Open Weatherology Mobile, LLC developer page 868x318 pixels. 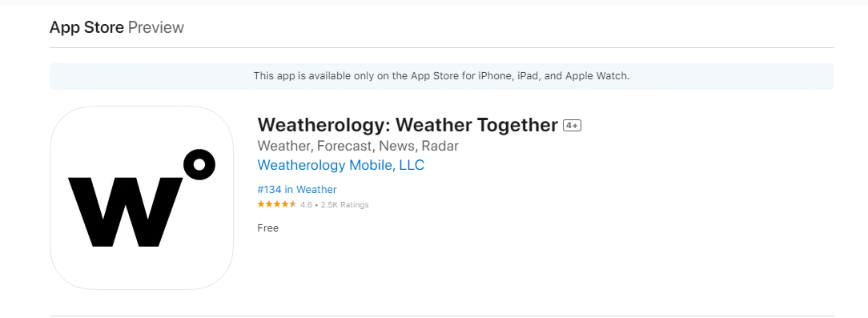(x=341, y=165)
